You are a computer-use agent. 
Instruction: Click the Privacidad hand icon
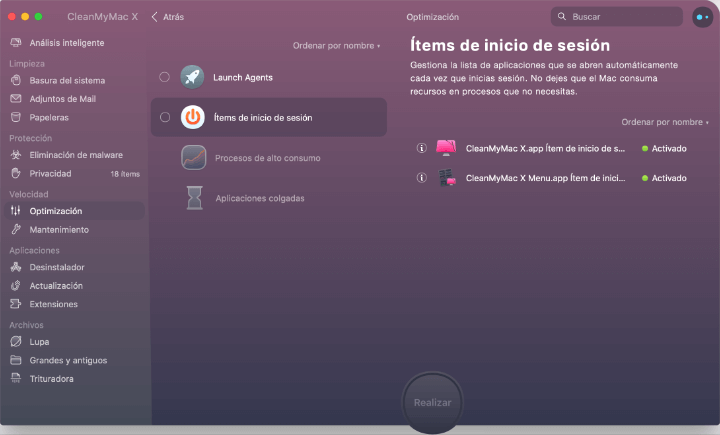click(16, 174)
